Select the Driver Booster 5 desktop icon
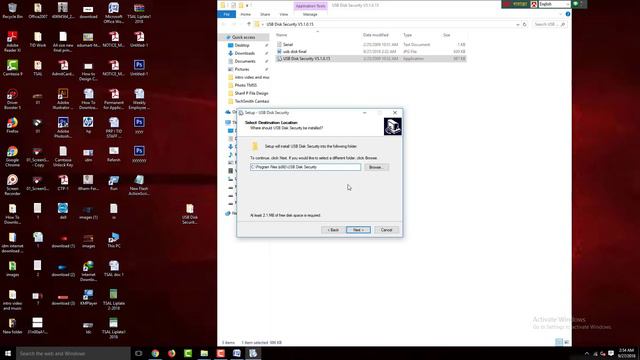 [12, 99]
